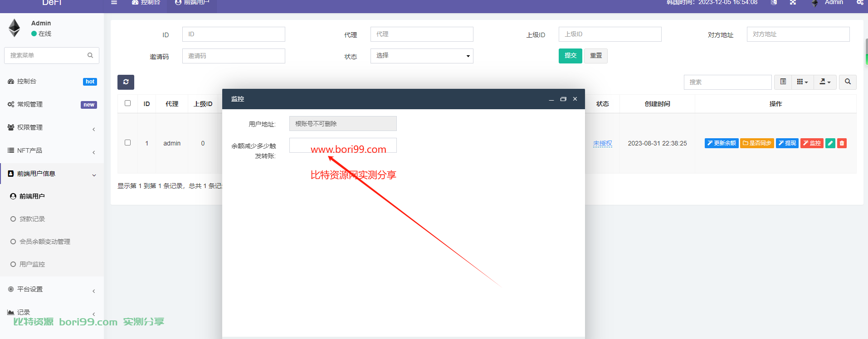Minimize the 监控 dialog
This screenshot has width=868, height=339.
(551, 99)
